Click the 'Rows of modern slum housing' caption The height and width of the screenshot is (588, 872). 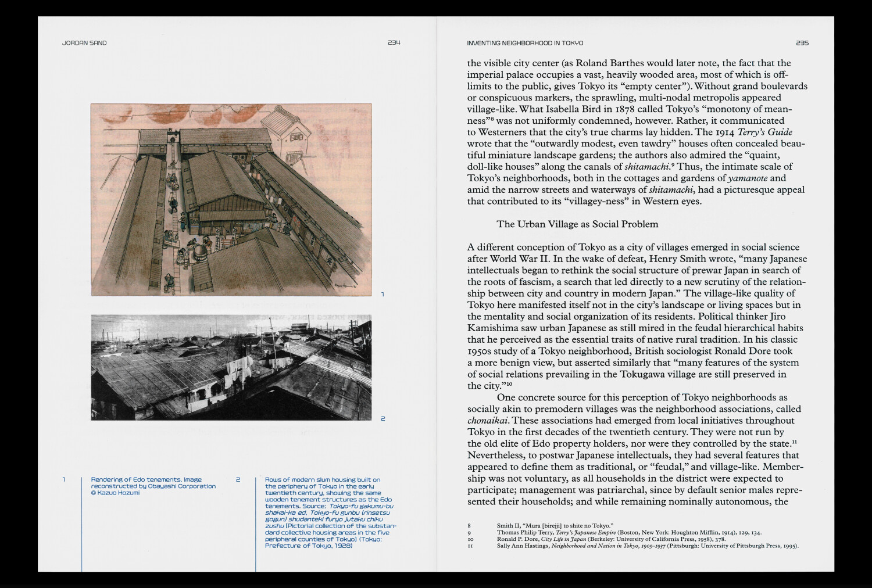click(x=328, y=512)
